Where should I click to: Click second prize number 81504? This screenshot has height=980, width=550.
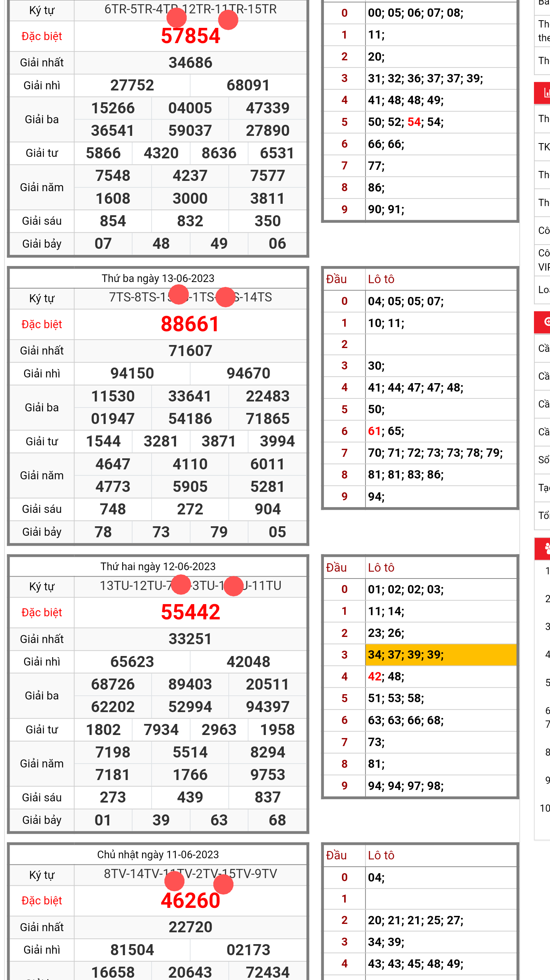(x=132, y=950)
